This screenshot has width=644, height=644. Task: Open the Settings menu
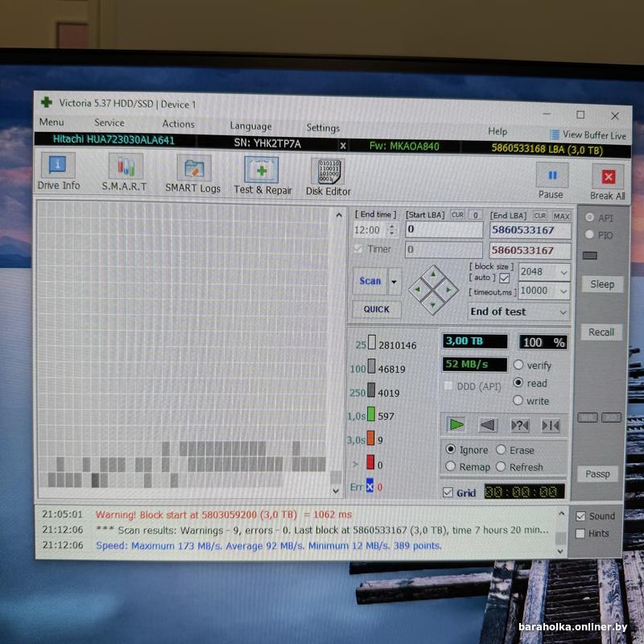pos(323,128)
